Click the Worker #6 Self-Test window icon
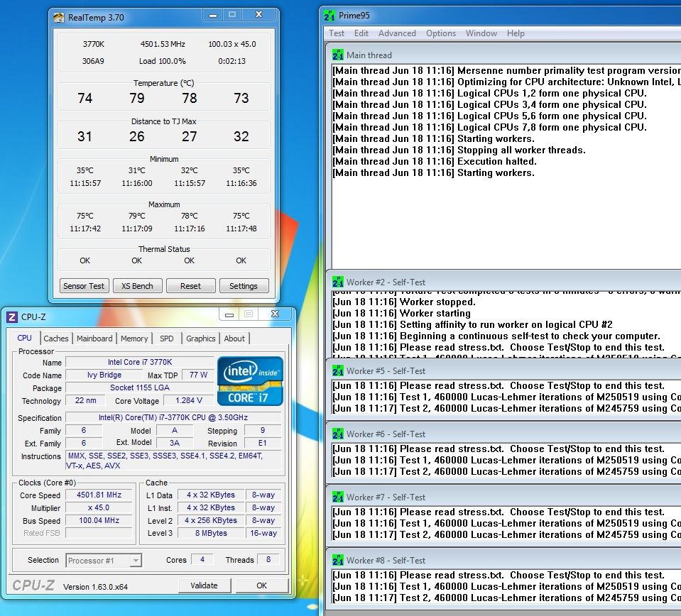The image size is (681, 616). [338, 434]
